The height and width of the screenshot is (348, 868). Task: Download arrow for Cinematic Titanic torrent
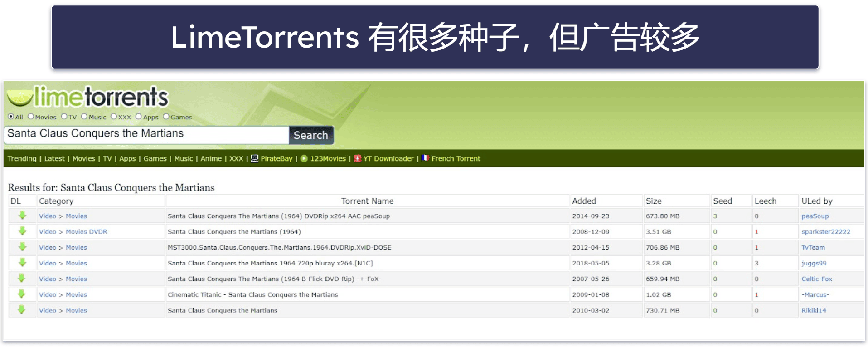coord(22,294)
